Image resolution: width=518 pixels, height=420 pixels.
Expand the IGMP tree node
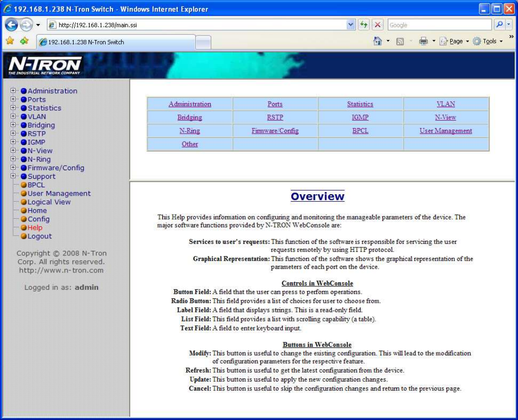(x=13, y=142)
